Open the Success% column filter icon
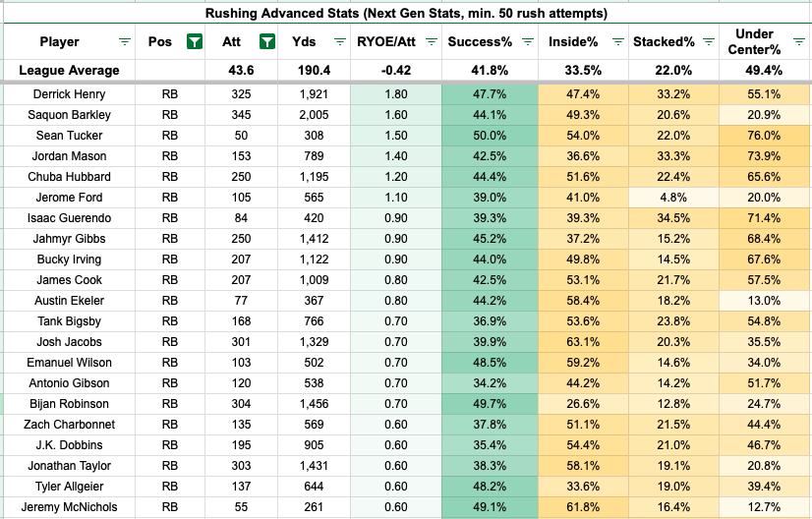 (x=528, y=42)
